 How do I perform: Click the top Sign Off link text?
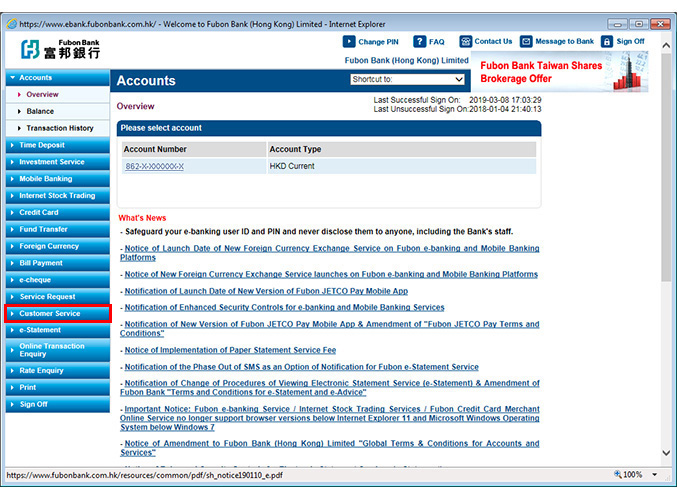630,41
